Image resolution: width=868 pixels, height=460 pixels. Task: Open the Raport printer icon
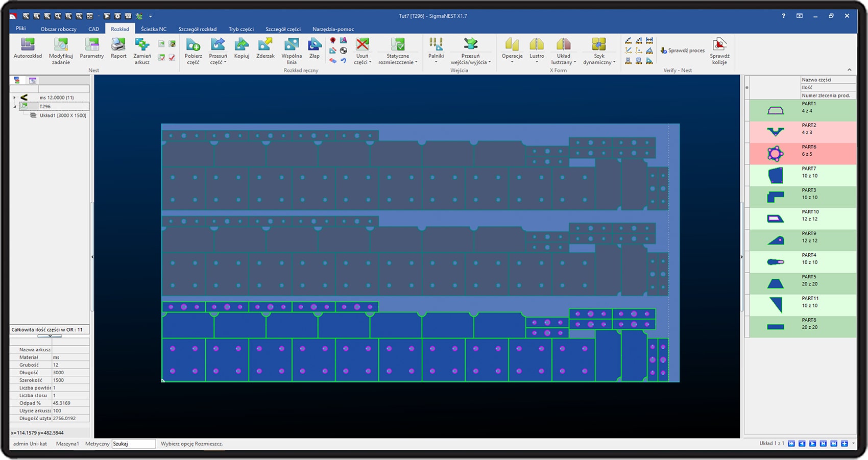point(118,49)
